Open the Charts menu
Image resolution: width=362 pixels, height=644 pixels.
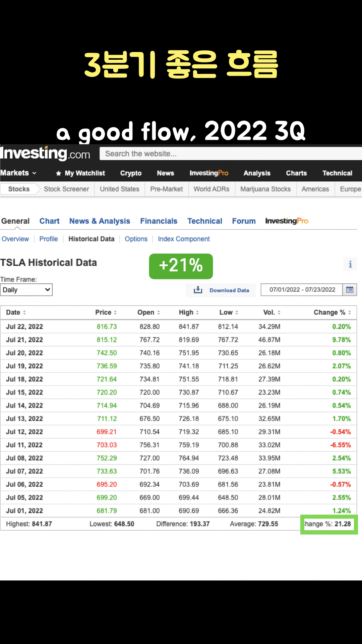click(x=296, y=173)
